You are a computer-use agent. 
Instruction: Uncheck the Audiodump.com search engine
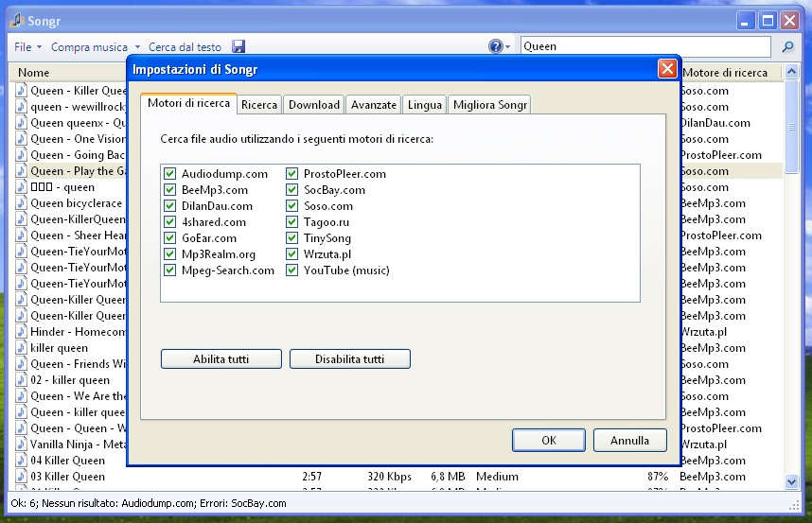pos(170,174)
